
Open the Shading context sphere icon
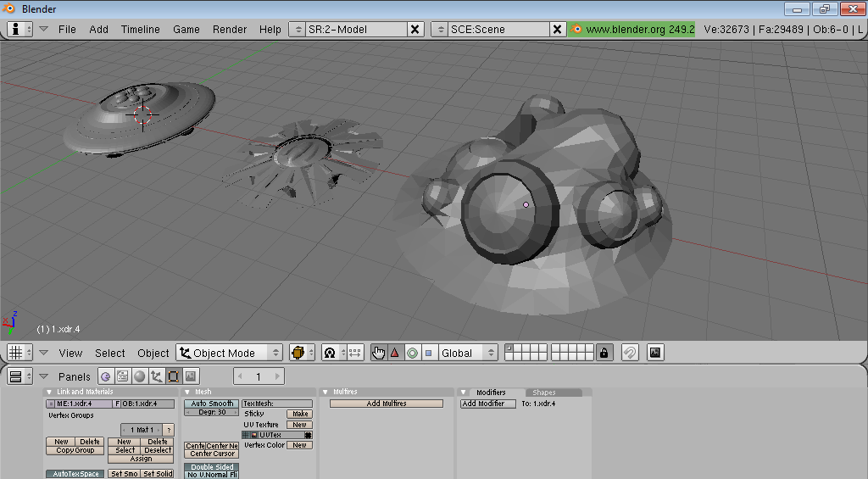pyautogui.click(x=139, y=376)
